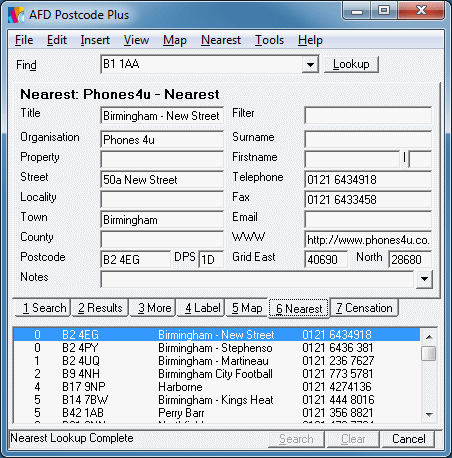Viewport: 452px width, 458px height.
Task: Open the Insert menu
Action: 95,40
